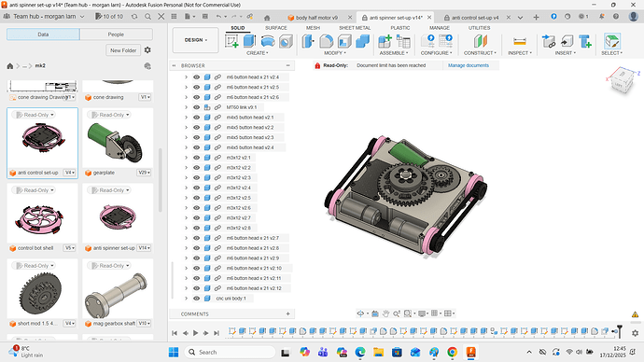Add a new comment with plus button

(287, 313)
